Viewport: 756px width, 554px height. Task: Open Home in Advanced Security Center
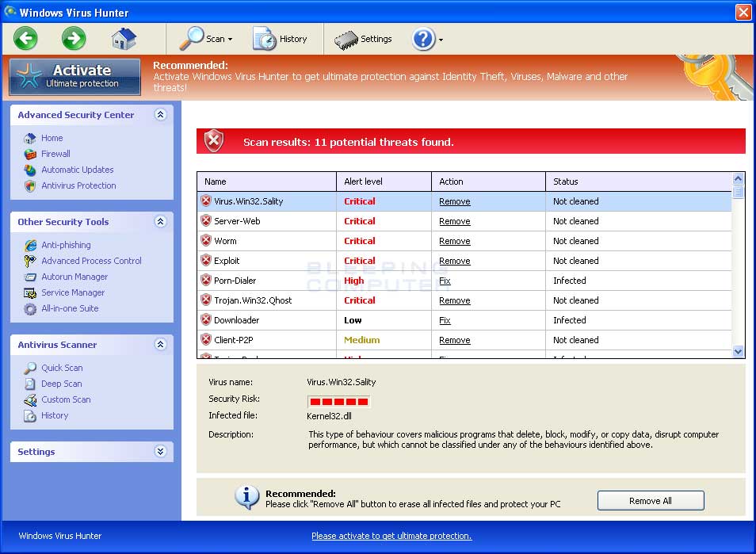click(x=52, y=139)
